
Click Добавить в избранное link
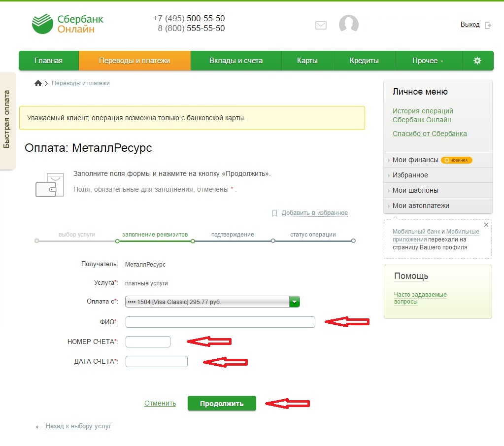(x=315, y=212)
